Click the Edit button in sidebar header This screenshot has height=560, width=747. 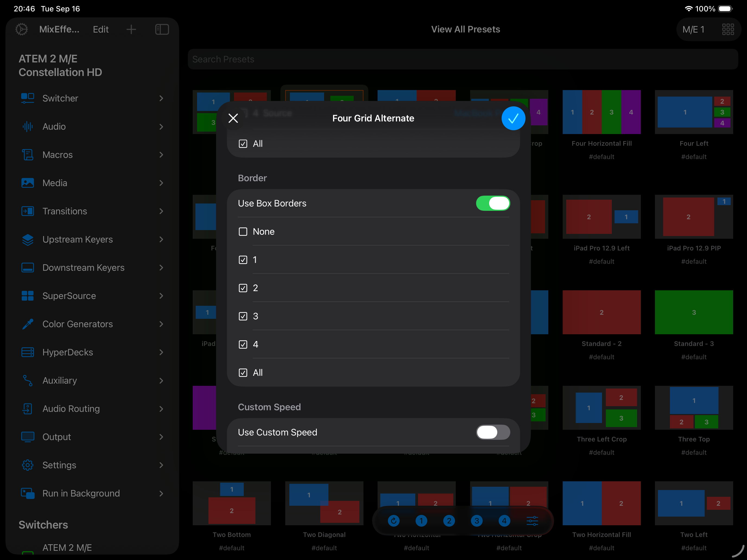tap(101, 29)
